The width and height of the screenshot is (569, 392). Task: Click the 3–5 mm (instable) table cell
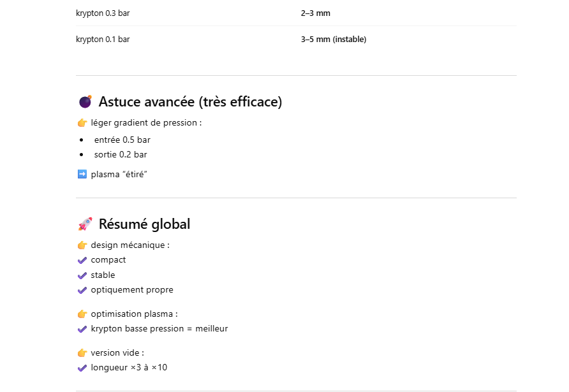click(334, 40)
